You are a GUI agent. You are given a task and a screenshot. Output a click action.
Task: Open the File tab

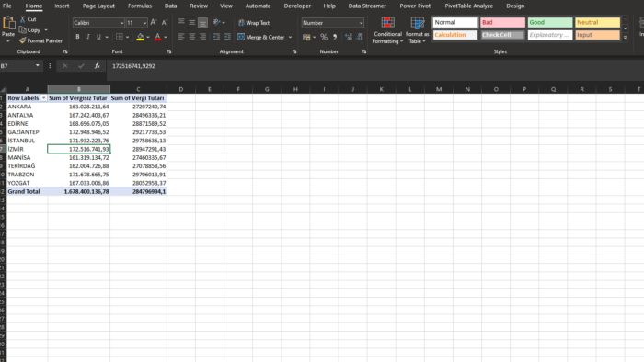(x=7, y=6)
